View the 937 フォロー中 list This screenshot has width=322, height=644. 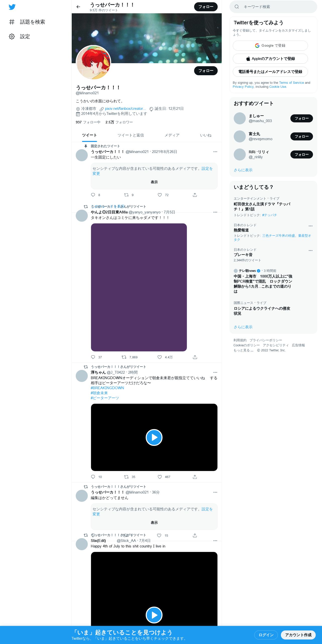88,122
